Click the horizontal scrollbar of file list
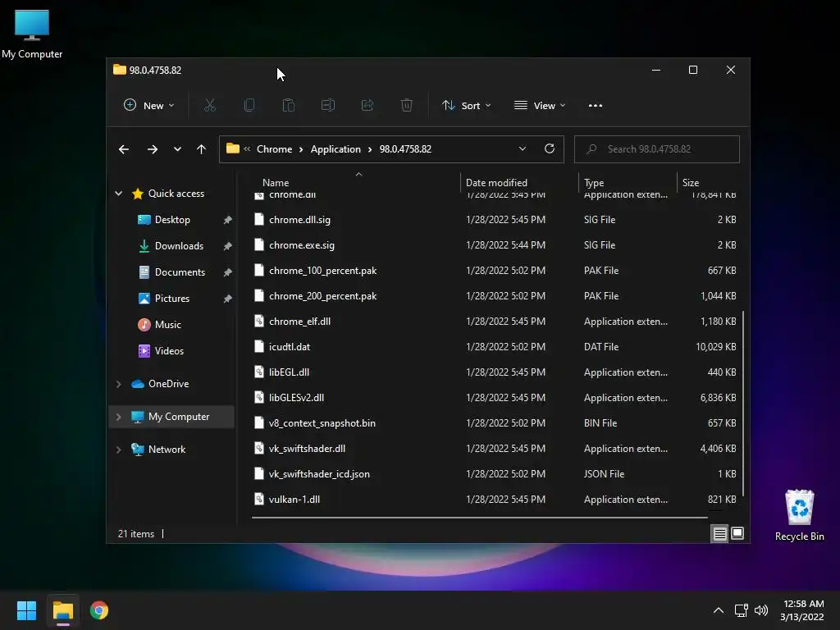Screen dimensions: 840x630 click(479, 518)
